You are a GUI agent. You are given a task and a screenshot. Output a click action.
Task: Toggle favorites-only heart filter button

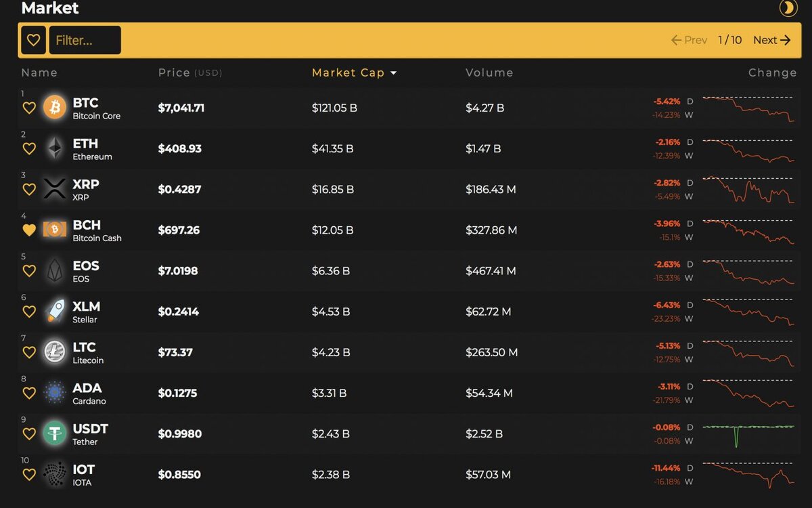coord(33,40)
